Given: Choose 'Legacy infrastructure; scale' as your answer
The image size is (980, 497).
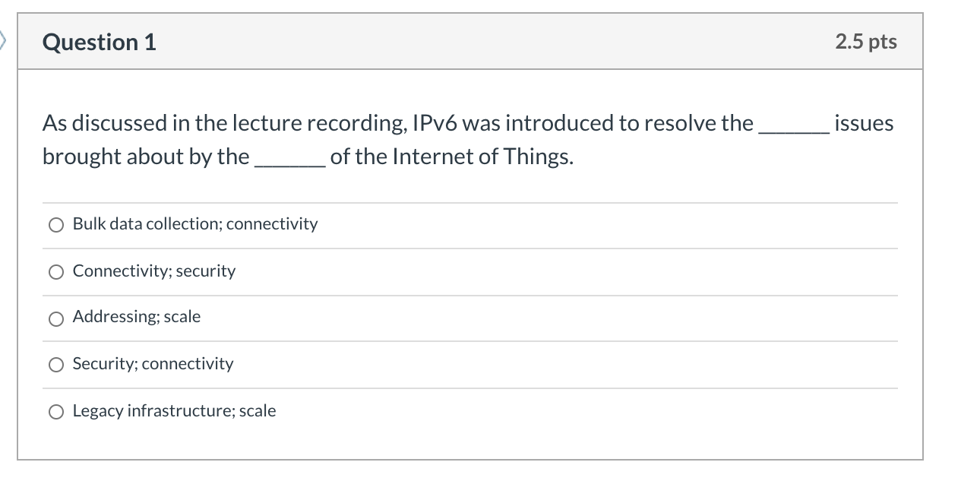Looking at the screenshot, I should tap(55, 411).
